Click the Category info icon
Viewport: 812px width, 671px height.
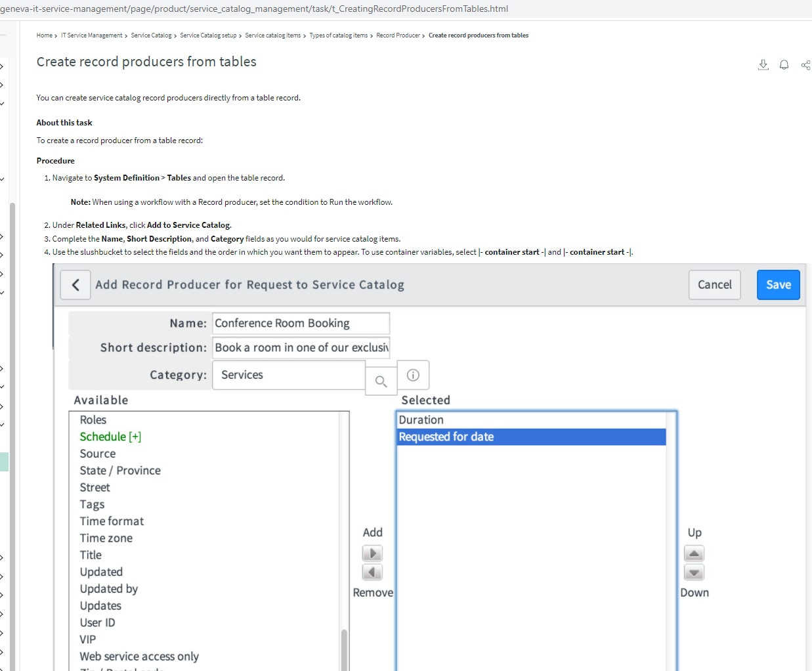413,374
